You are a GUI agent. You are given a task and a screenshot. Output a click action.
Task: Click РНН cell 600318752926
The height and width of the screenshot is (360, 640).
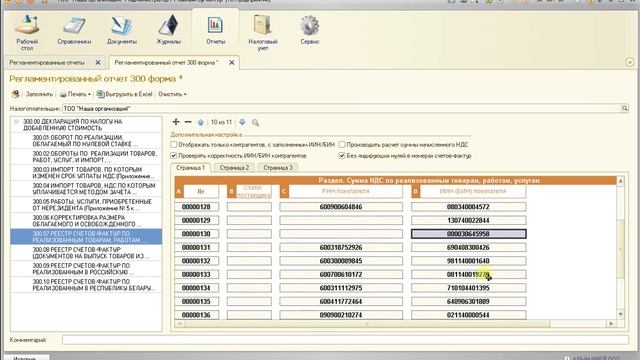(341, 247)
